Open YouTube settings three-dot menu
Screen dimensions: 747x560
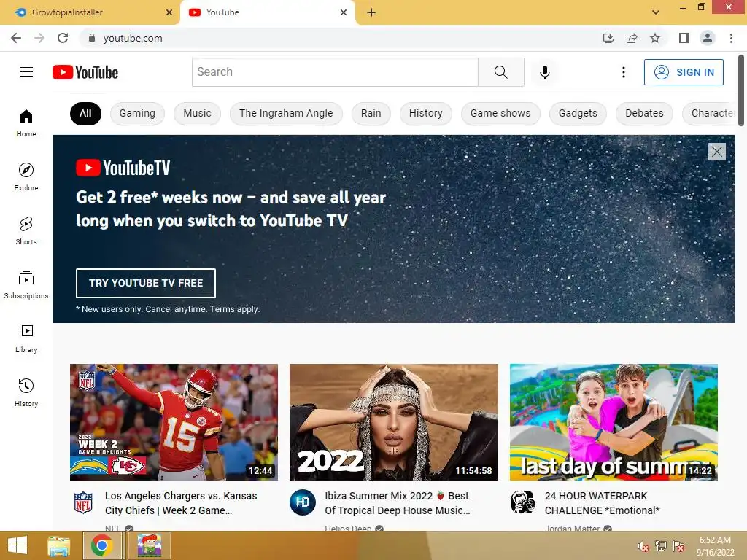click(623, 72)
